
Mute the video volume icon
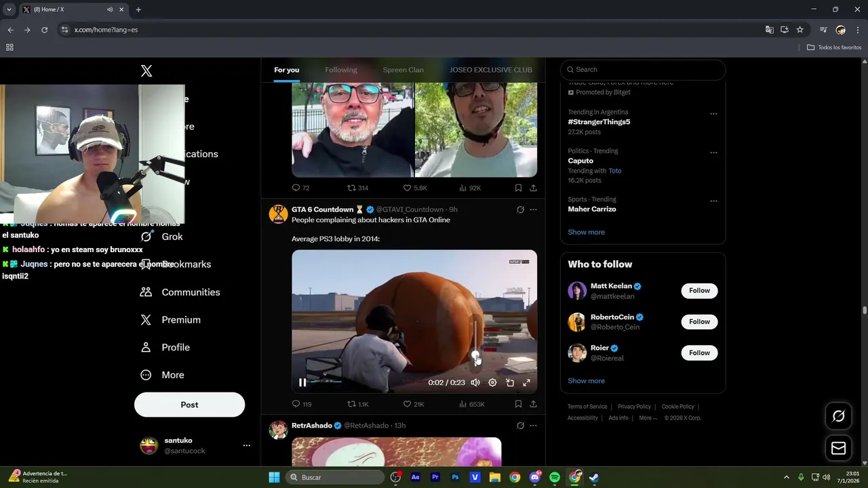click(475, 382)
